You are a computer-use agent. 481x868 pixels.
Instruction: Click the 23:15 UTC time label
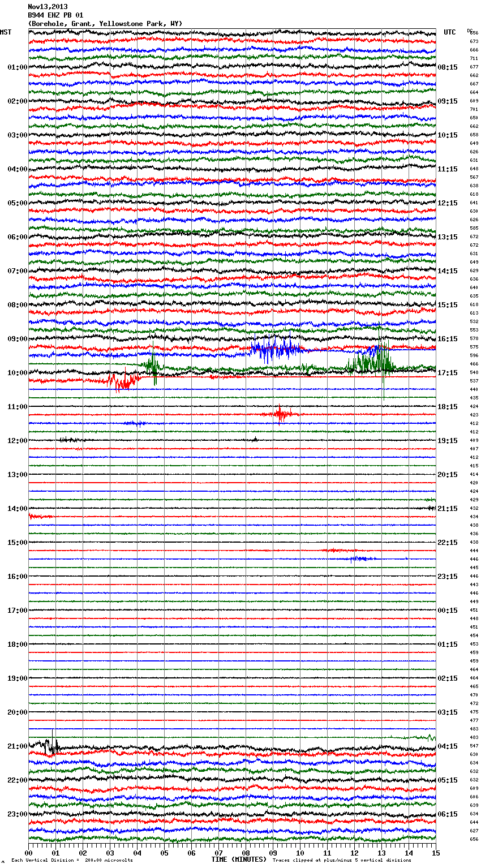tap(448, 577)
